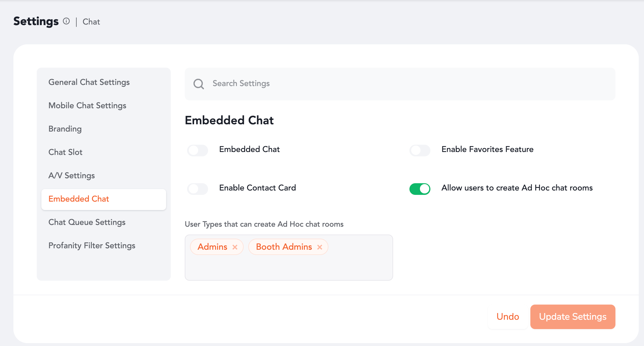Remove the Admins tag
644x346 pixels.
pyautogui.click(x=235, y=247)
